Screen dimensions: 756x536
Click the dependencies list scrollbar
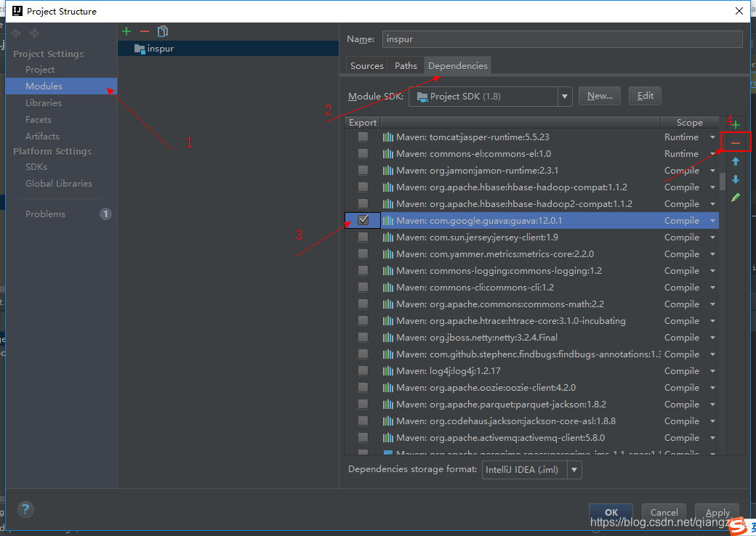(721, 178)
